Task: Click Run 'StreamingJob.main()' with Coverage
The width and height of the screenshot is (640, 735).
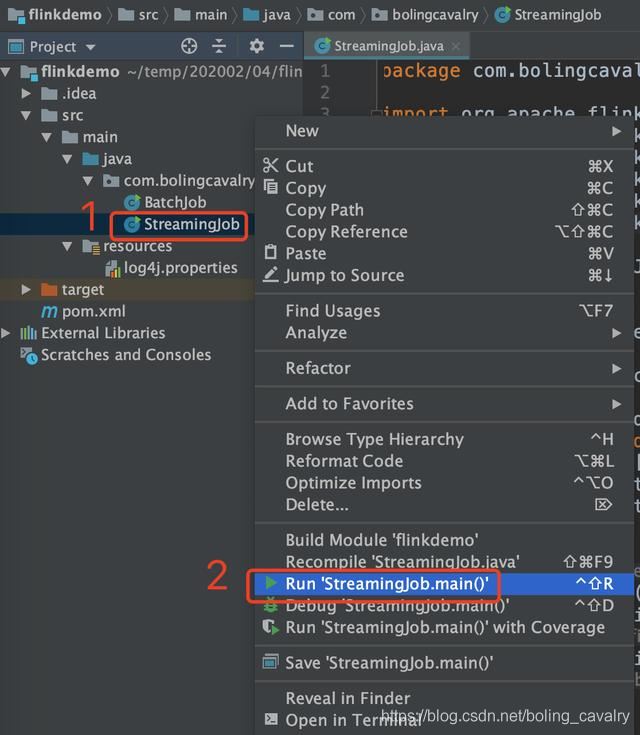Action: (x=445, y=627)
